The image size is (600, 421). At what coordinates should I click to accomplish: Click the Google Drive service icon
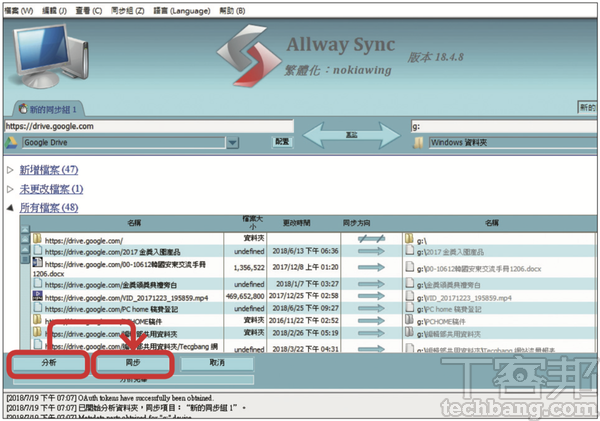(x=13, y=143)
